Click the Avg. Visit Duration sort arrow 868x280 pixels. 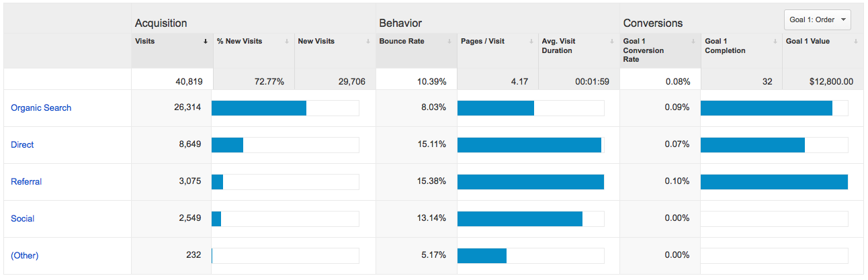612,42
